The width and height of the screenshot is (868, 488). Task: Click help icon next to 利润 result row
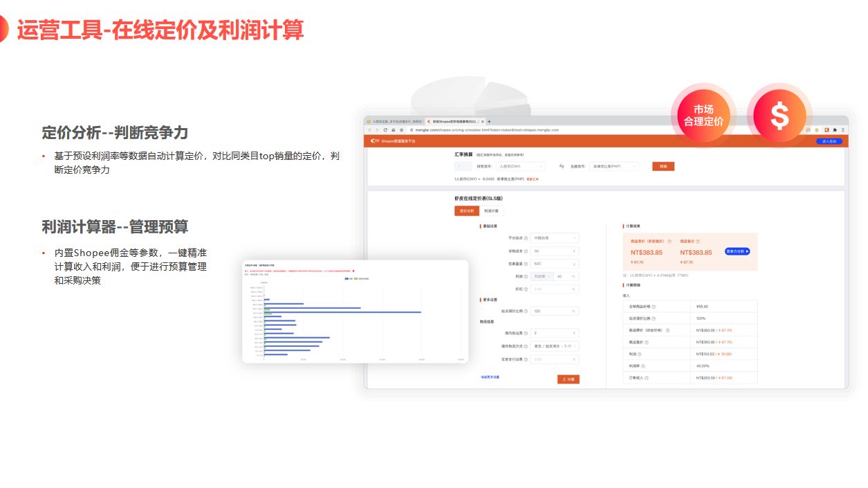[640, 354]
